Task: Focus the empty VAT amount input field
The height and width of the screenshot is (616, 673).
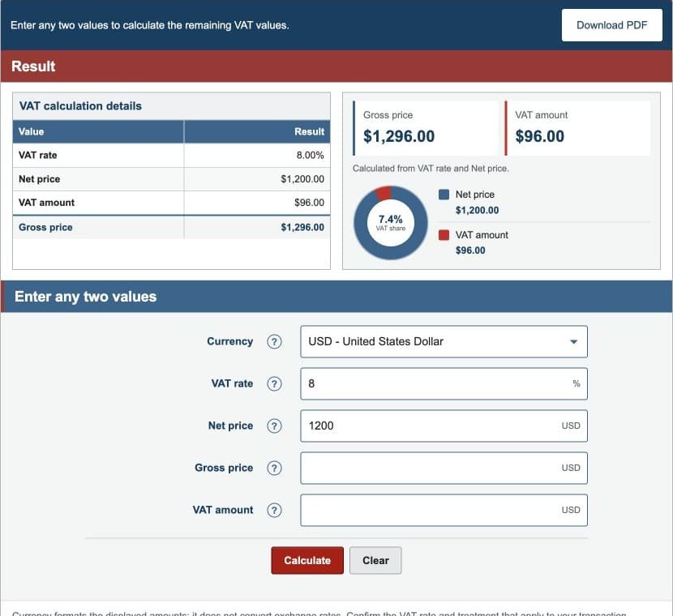Action: coord(444,510)
